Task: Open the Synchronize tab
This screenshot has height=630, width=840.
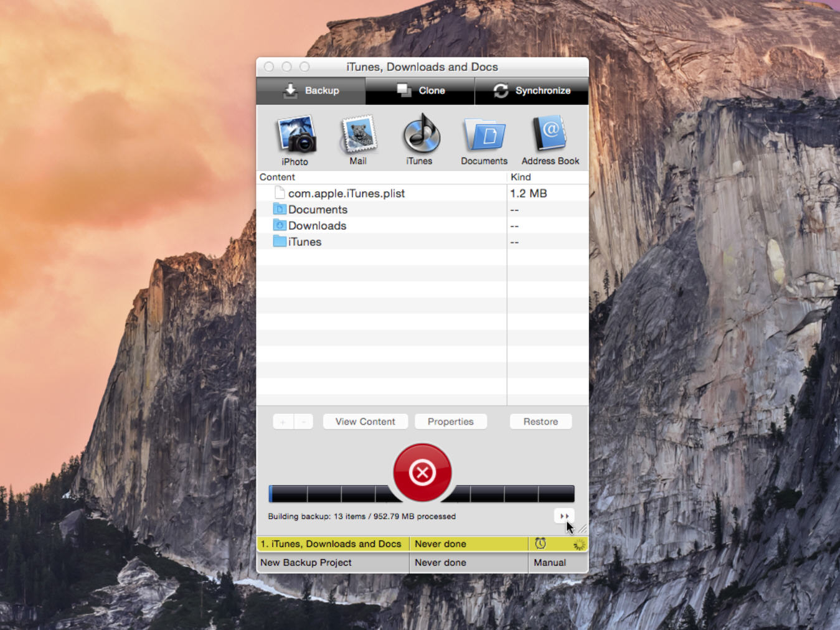Action: (532, 91)
